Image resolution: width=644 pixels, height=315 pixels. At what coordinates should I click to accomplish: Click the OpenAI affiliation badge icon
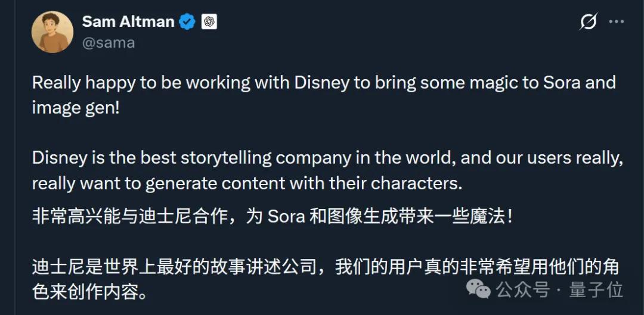coord(209,23)
